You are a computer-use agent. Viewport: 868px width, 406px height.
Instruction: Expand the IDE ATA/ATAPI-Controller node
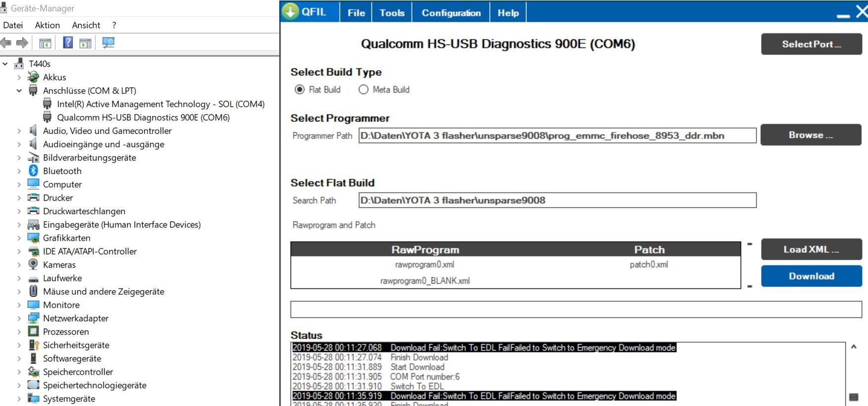pyautogui.click(x=19, y=251)
